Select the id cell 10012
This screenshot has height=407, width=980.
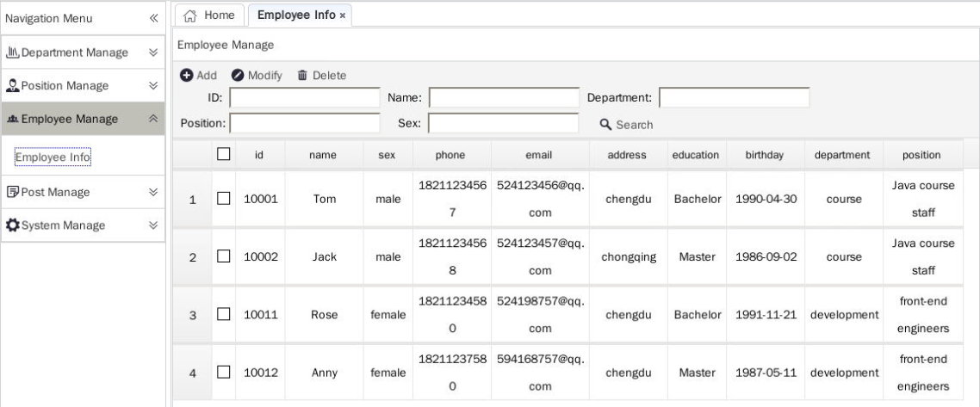(x=261, y=373)
